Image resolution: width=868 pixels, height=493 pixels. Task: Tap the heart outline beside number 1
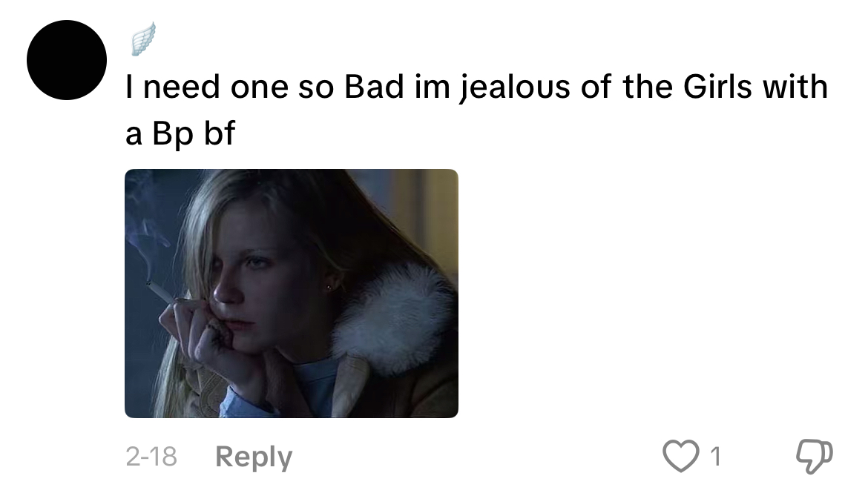[680, 456]
